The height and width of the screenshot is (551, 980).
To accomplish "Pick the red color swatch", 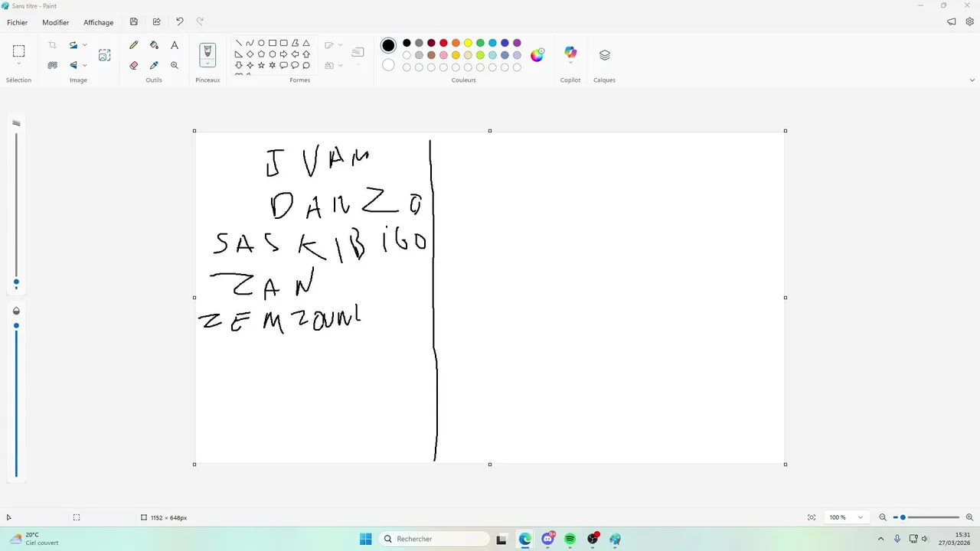I will pyautogui.click(x=443, y=43).
